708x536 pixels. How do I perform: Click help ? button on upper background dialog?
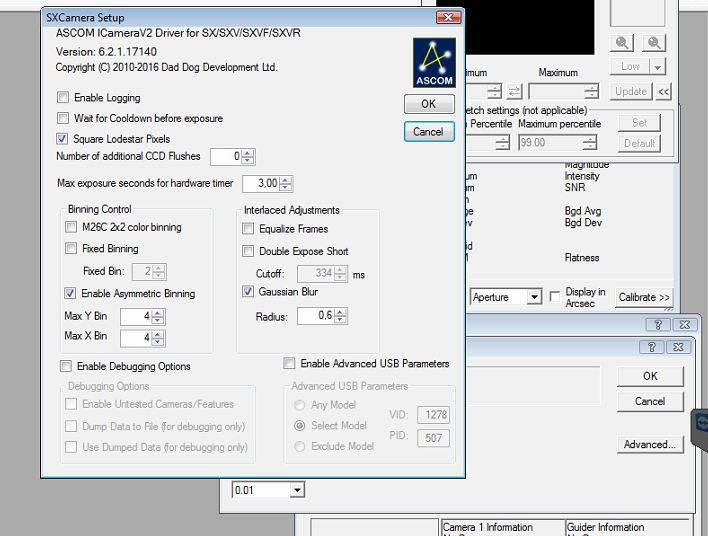point(658,325)
